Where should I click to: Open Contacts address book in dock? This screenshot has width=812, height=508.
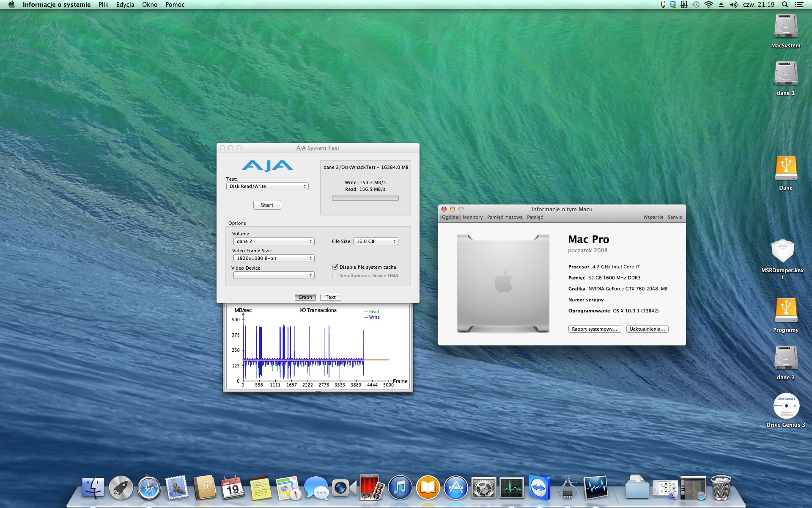tap(205, 488)
